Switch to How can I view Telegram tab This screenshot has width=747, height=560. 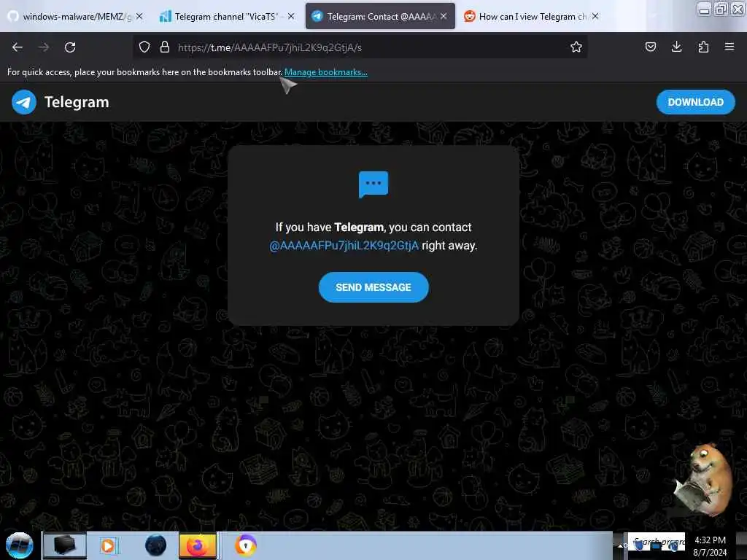pos(533,17)
